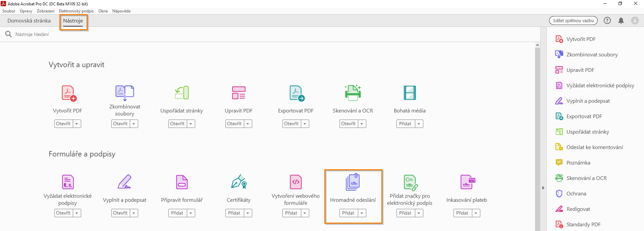Expand dropdown arrow under Zkombinovat soubory
The width and height of the screenshot is (644, 231).
(x=134, y=124)
